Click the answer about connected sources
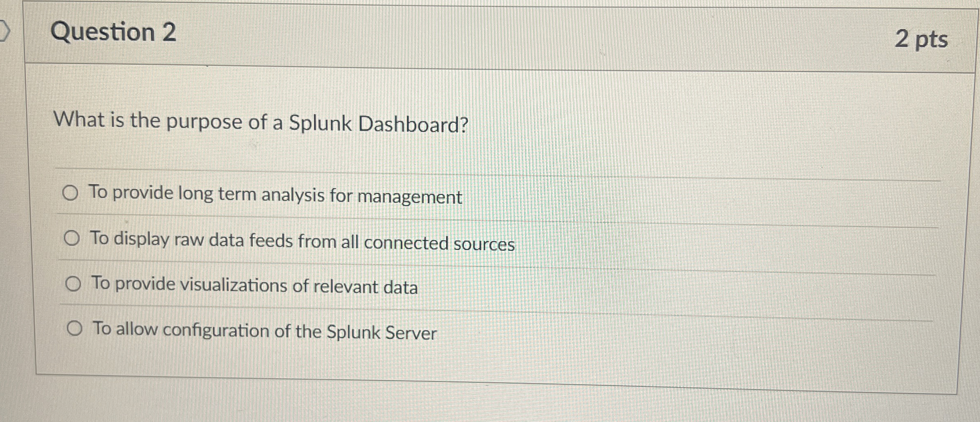Viewport: 980px width, 422px height. pyautogui.click(x=302, y=241)
